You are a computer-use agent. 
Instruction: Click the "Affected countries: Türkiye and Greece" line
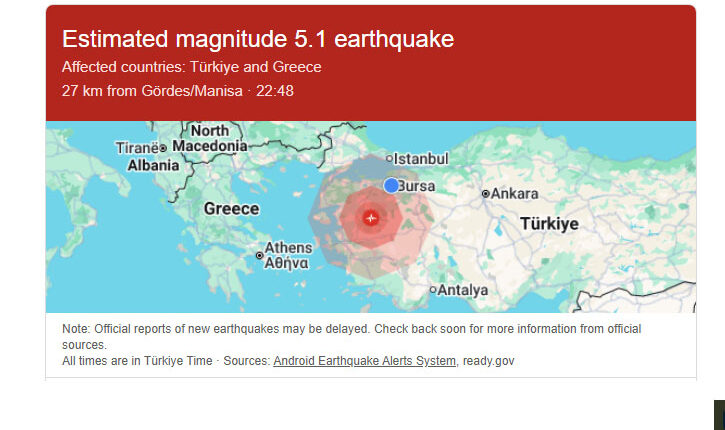tap(191, 67)
